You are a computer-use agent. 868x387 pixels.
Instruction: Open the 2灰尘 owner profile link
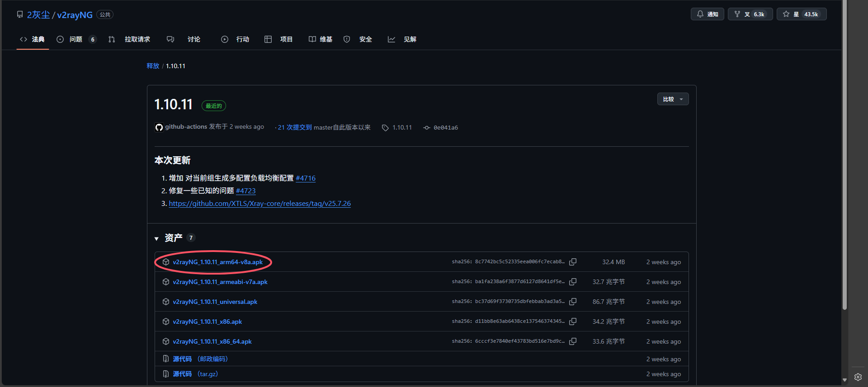[38, 14]
